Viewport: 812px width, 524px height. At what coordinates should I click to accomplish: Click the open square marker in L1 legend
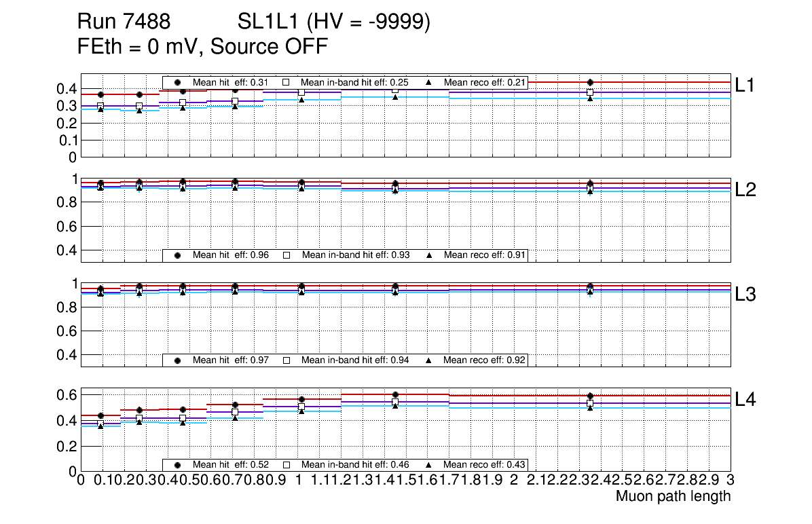click(286, 83)
